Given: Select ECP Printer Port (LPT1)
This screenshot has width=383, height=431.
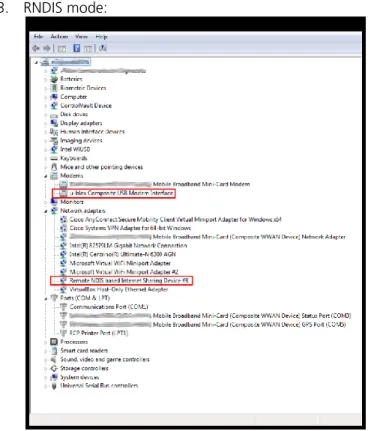Looking at the screenshot, I should click(x=99, y=333).
